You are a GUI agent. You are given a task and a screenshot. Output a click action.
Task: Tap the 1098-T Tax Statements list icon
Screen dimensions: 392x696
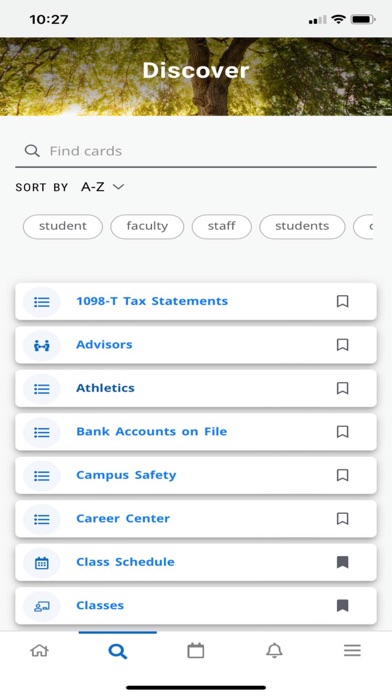coord(42,302)
